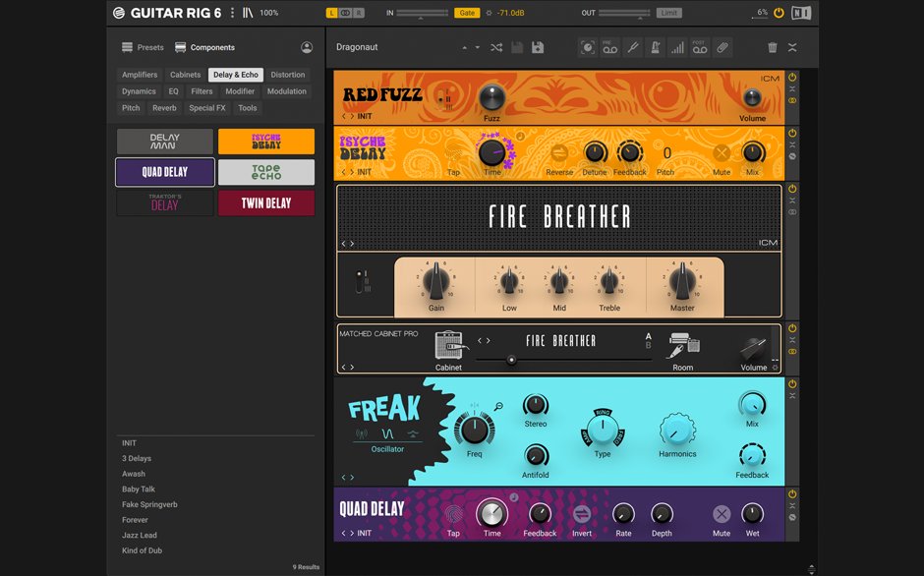Select the Amplifiers category
The width and height of the screenshot is (924, 576).
[x=140, y=75]
